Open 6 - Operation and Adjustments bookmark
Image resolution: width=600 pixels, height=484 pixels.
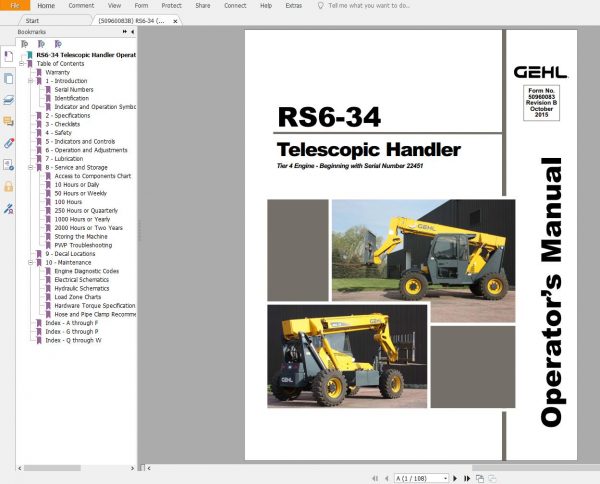tap(86, 150)
